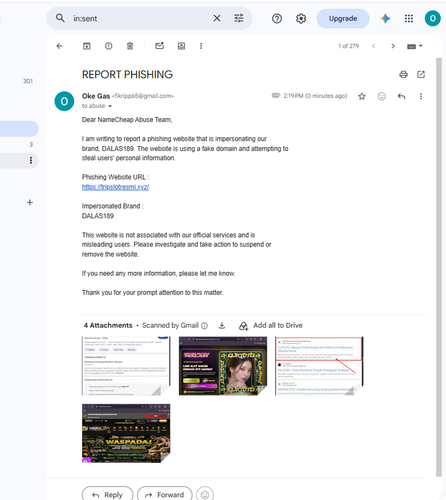This screenshot has height=500, width=446.
Task: Mark the email as unread
Action: [x=160, y=46]
